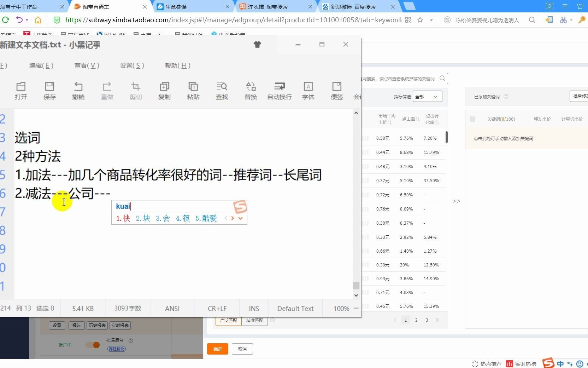Open the dropdown arrow beside the scissors icon
This screenshot has width=588, height=368.
pyautogui.click(x=571, y=20)
